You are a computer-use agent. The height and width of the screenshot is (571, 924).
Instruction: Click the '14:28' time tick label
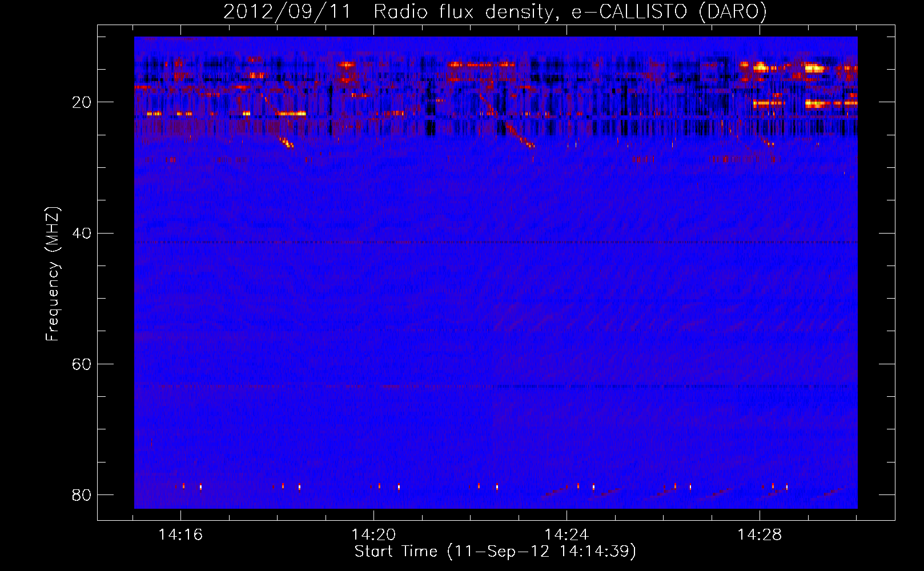tap(760, 535)
